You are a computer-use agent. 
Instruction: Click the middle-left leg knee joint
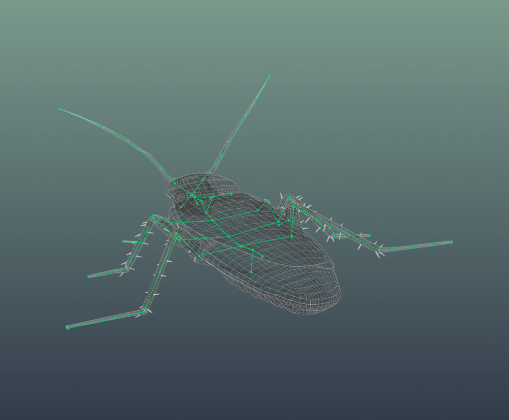[126, 268]
